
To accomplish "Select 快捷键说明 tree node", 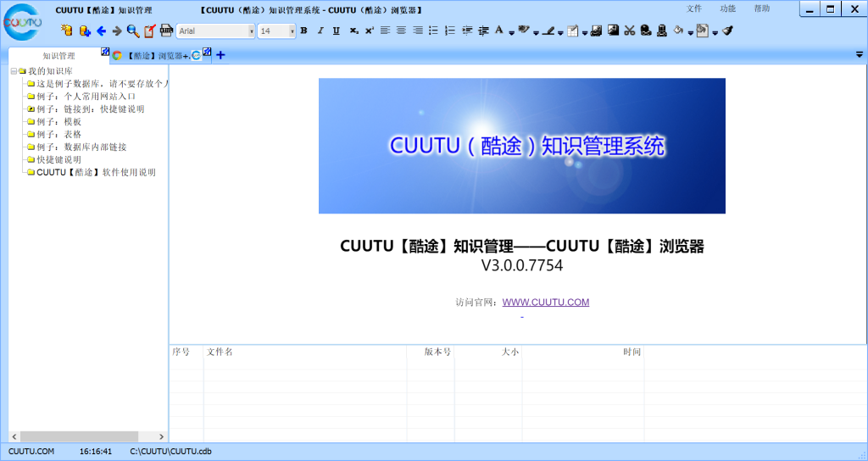I will (x=58, y=160).
